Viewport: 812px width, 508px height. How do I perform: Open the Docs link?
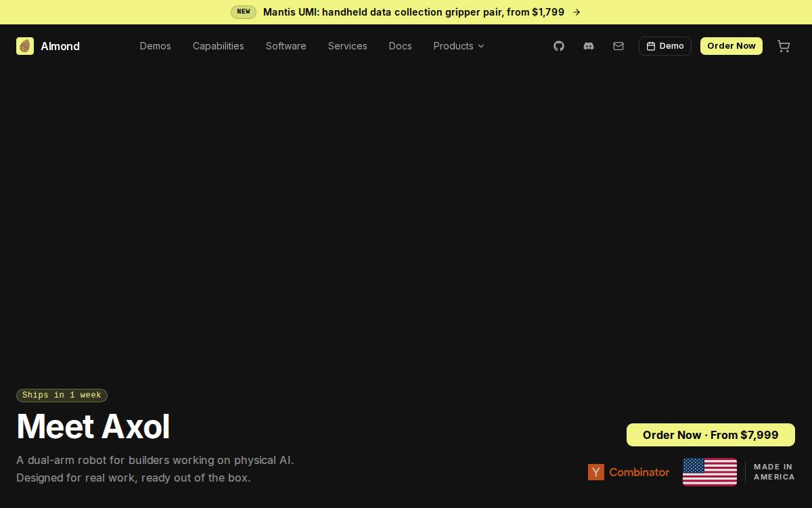tap(400, 46)
